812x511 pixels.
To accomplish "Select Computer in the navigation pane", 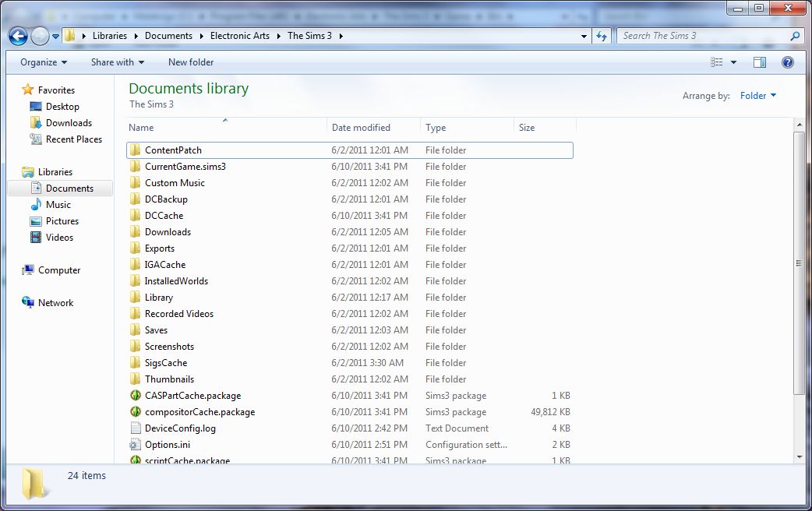I will click(59, 270).
